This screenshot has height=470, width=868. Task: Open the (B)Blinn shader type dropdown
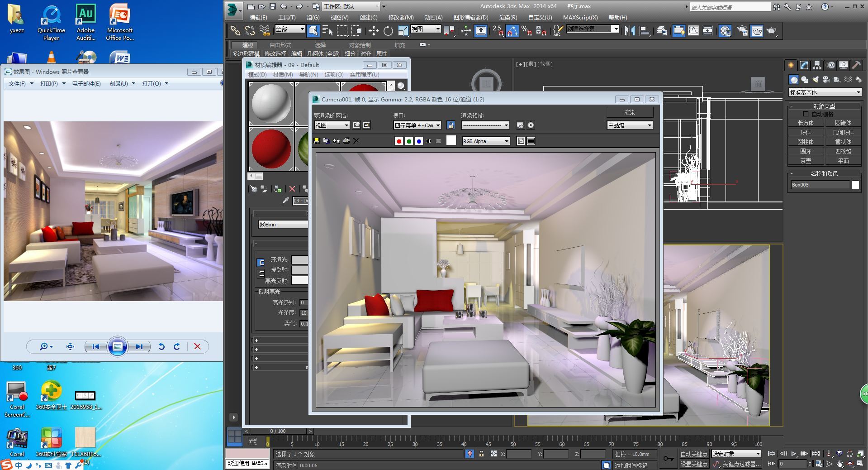[x=283, y=225]
